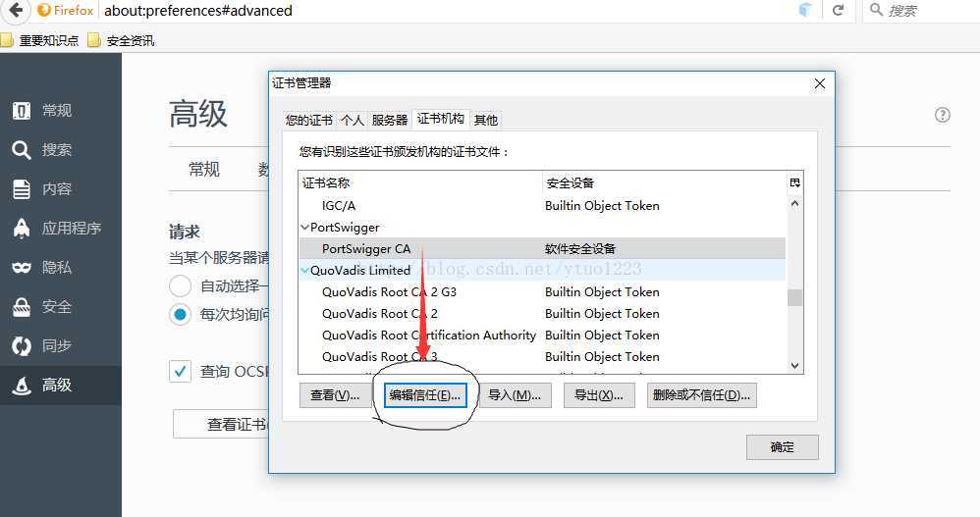This screenshot has width=980, height=517.
Task: Click the Firefox logo in address bar
Action: pos(44,10)
